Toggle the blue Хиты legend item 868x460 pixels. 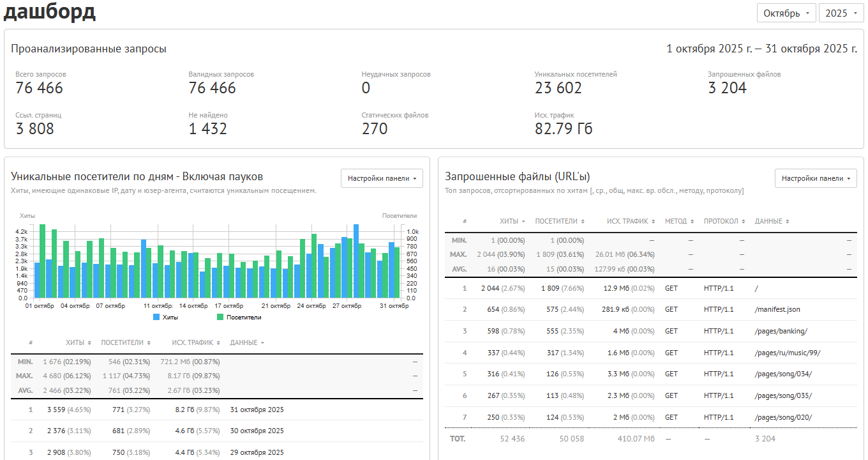[166, 317]
